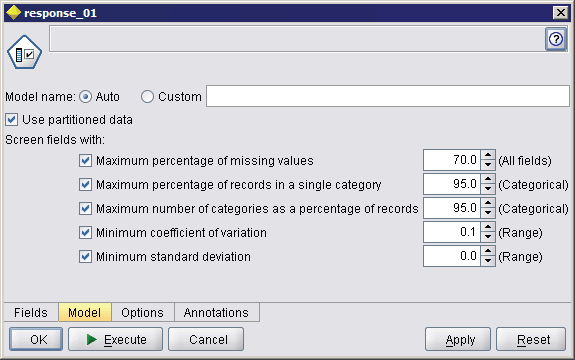
Task: Select the Custom model name radio button
Action: tap(147, 97)
